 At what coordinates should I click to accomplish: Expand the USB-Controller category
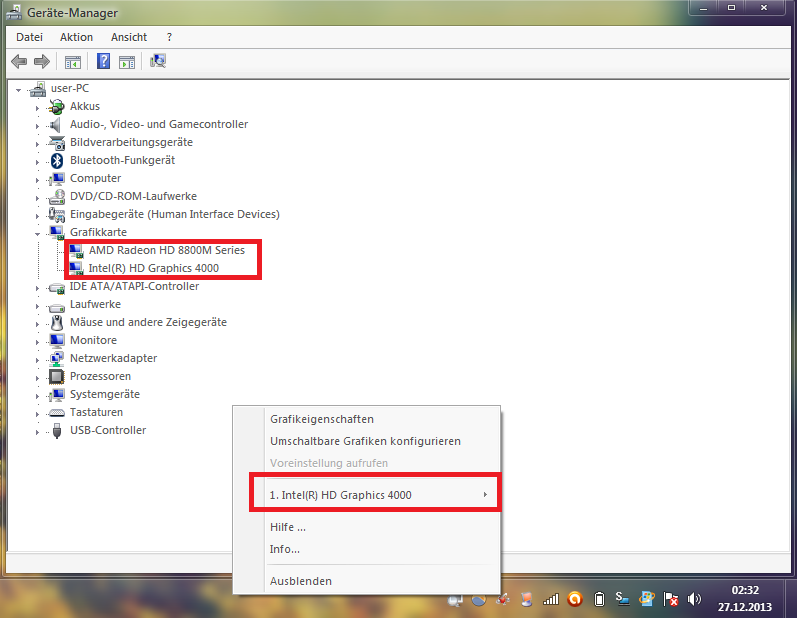pyautogui.click(x=37, y=432)
